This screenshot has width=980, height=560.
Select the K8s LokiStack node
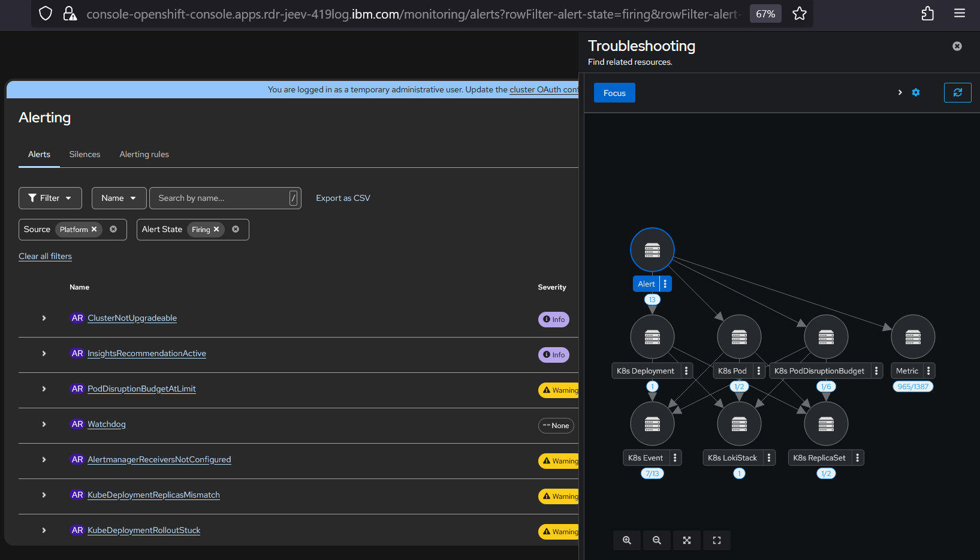click(x=739, y=424)
